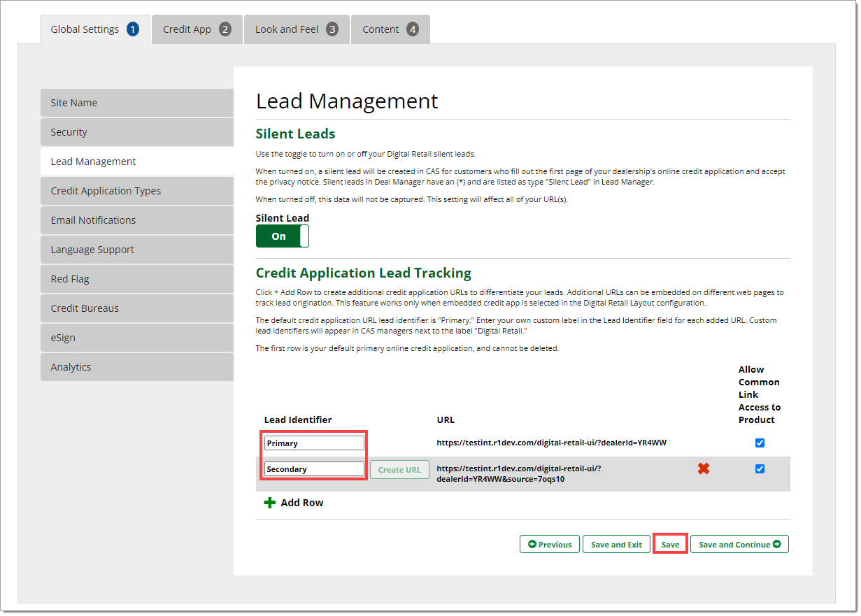Click the URL column header
861x616 pixels.
(x=446, y=420)
